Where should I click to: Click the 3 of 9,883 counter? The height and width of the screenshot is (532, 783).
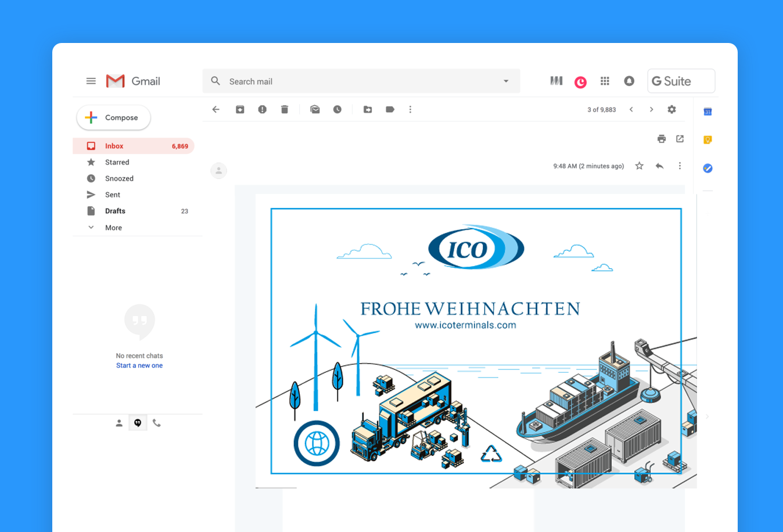602,110
